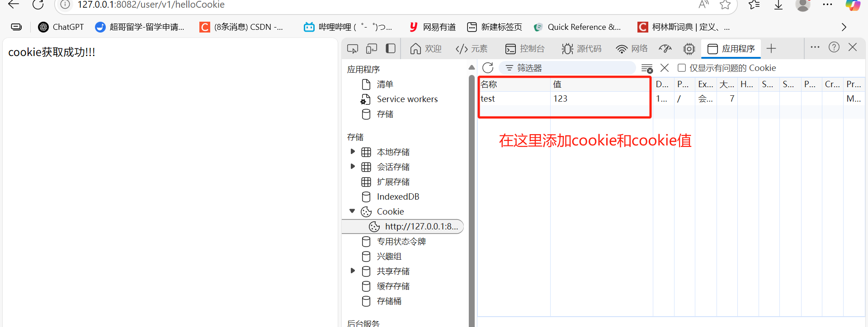
Task: Select the 应用程序 tab
Action: 731,49
